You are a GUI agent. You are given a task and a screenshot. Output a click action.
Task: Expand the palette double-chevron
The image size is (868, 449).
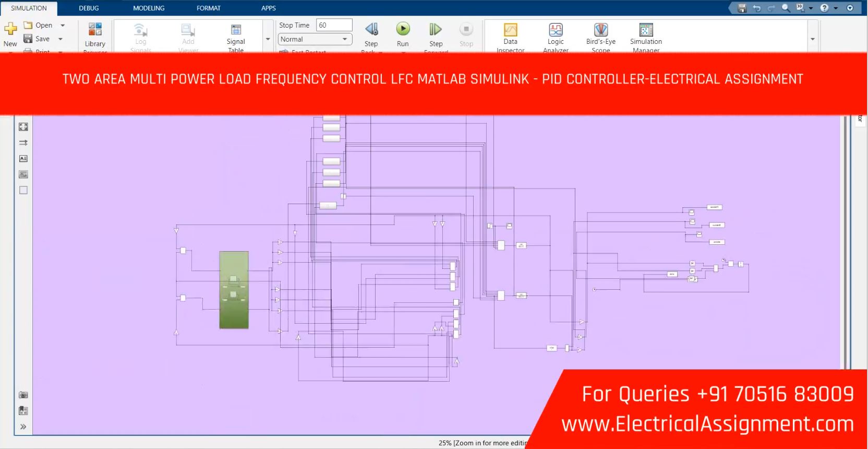click(23, 427)
